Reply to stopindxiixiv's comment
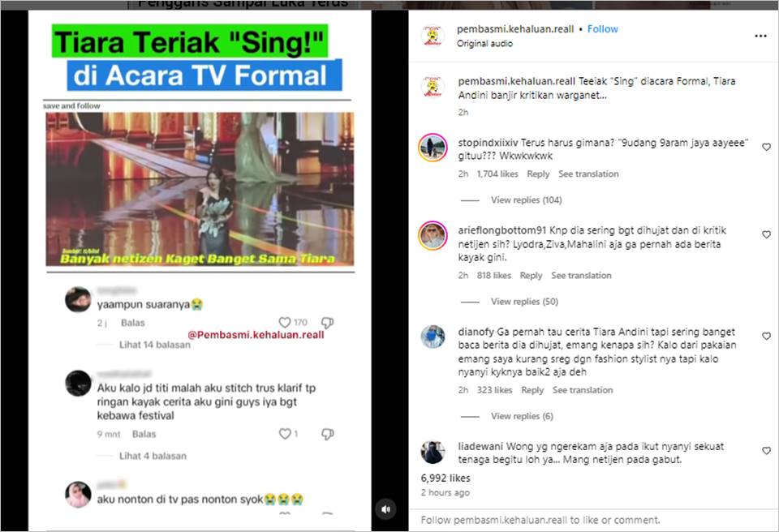This screenshot has height=532, width=779. point(538,174)
